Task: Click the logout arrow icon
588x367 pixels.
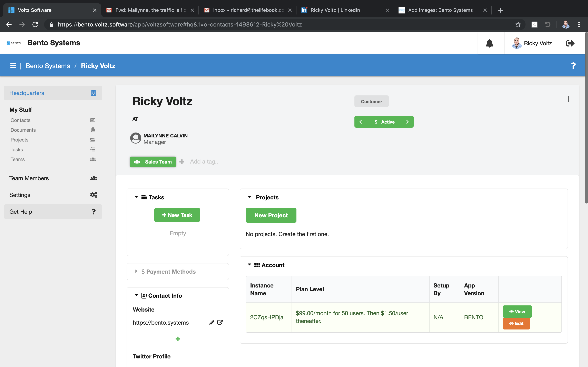Action: (x=570, y=43)
